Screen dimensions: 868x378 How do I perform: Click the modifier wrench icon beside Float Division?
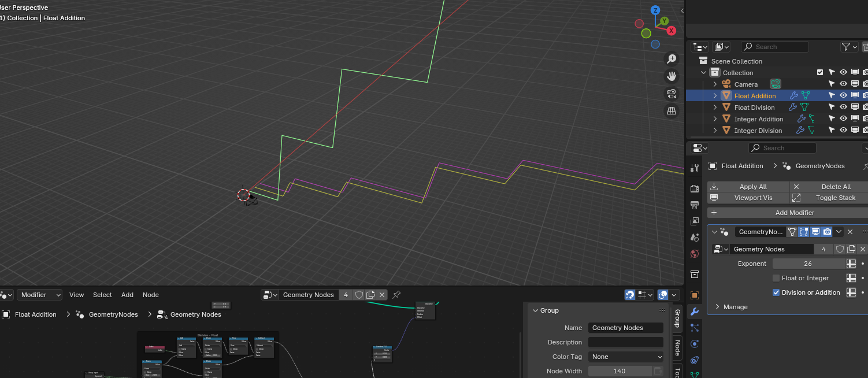[x=793, y=108]
